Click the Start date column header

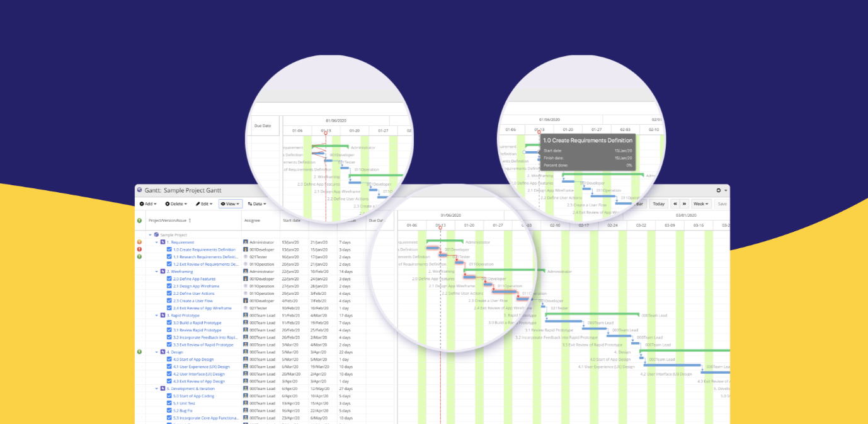tap(292, 221)
